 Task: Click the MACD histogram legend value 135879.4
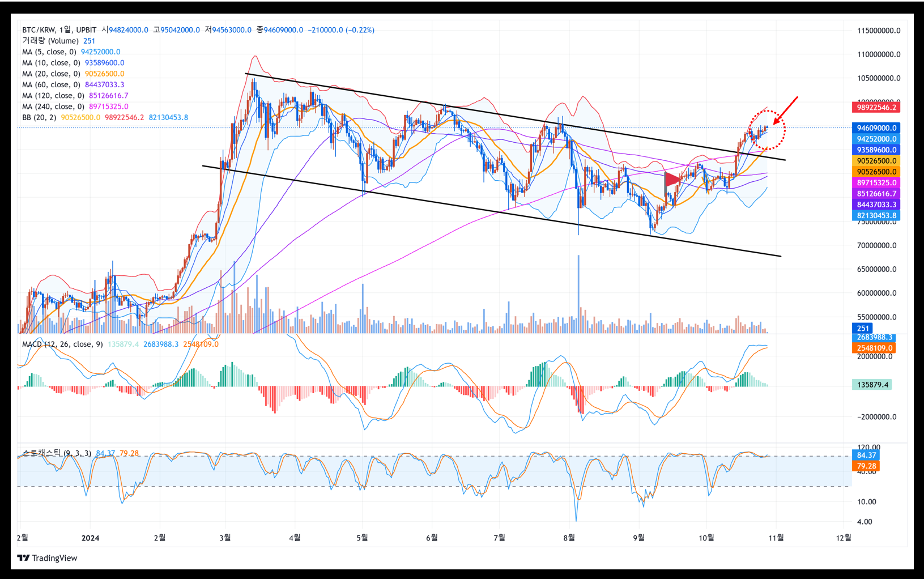click(x=123, y=344)
